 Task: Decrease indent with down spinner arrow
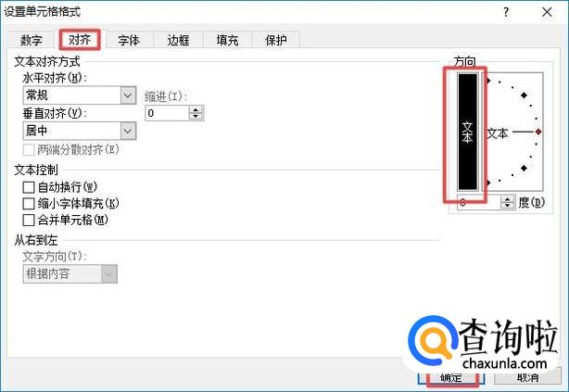click(x=196, y=116)
